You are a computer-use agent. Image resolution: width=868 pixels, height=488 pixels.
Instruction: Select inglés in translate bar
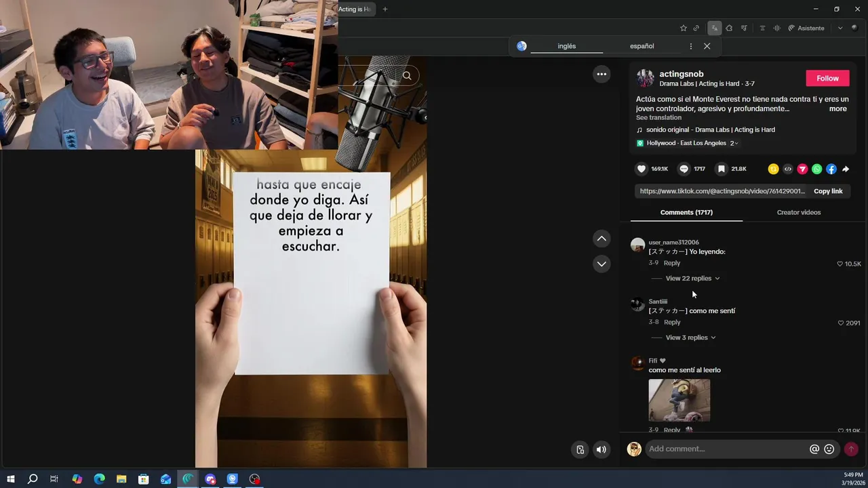(x=566, y=46)
